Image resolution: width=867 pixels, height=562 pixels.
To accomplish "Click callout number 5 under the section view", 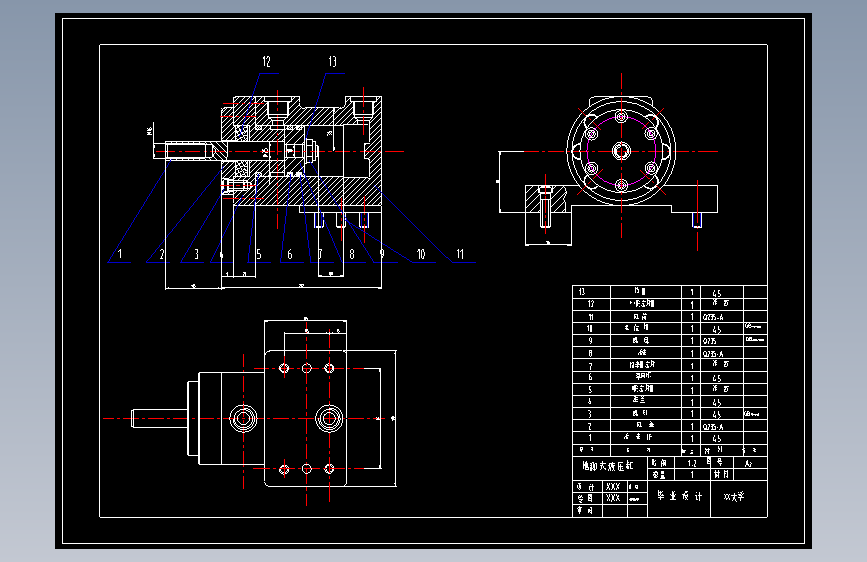I will [259, 254].
